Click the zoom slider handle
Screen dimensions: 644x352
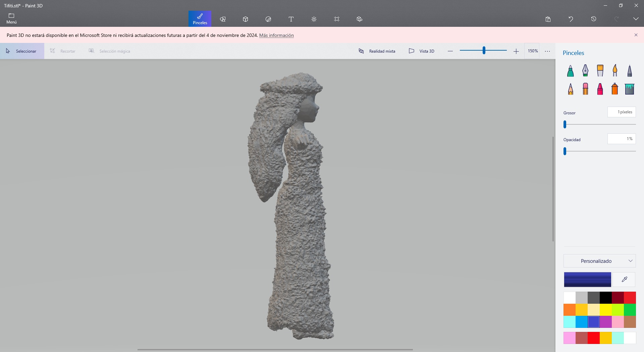click(x=484, y=50)
